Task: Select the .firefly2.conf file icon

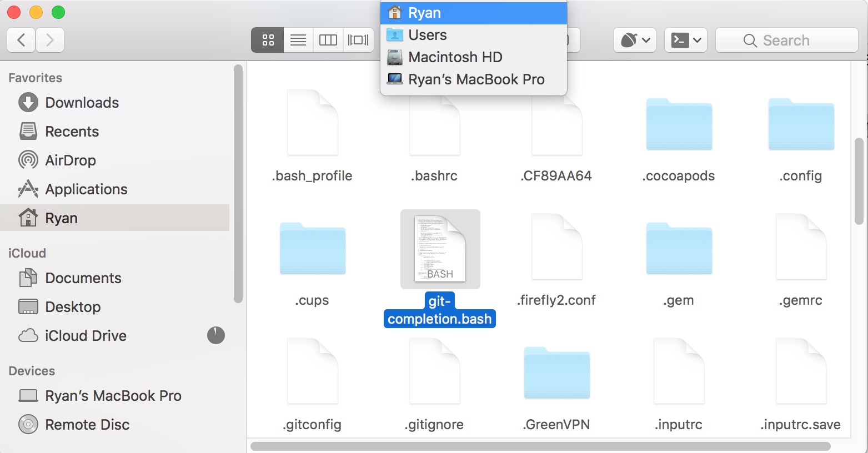Action: (557, 246)
